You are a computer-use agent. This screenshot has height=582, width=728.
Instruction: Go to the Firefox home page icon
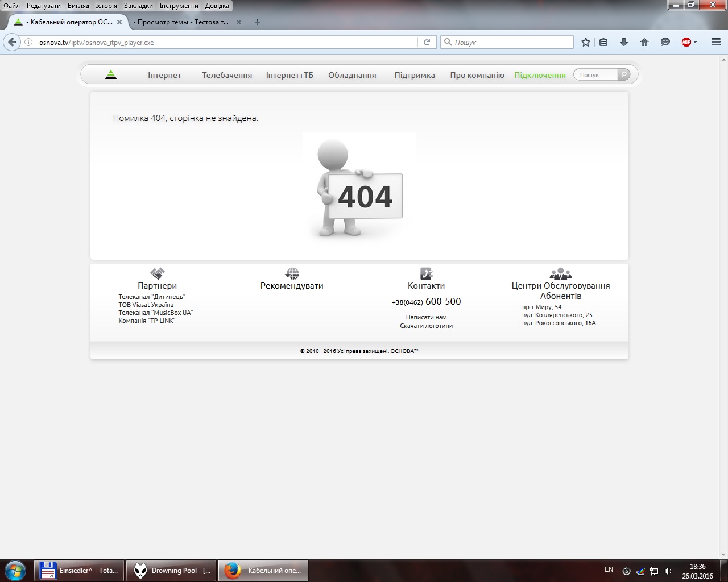pos(644,42)
